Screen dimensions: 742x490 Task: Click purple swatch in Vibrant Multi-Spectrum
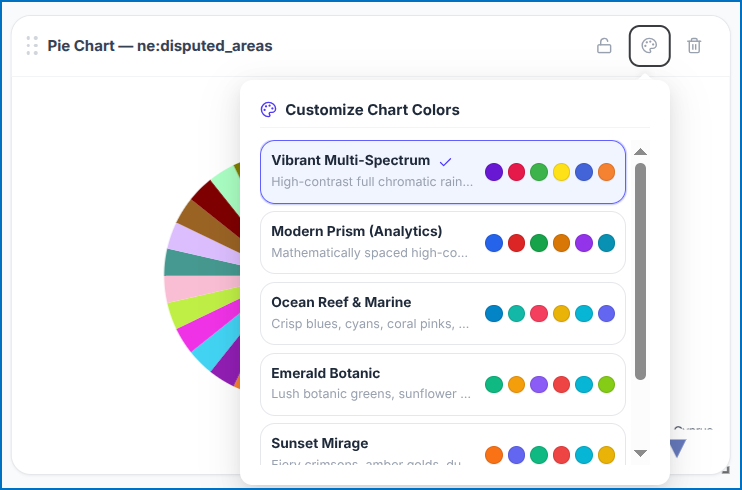pyautogui.click(x=494, y=172)
